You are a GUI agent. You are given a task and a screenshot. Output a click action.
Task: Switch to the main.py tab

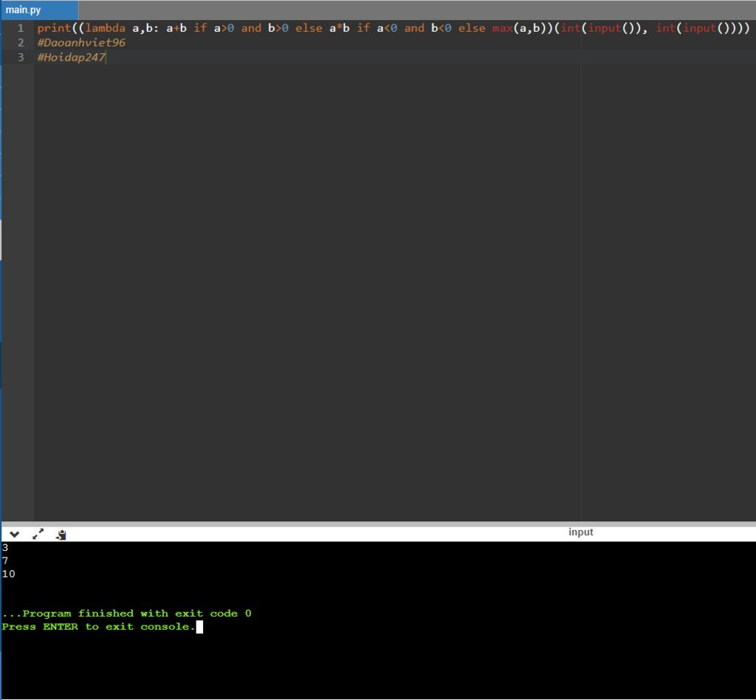click(x=40, y=10)
